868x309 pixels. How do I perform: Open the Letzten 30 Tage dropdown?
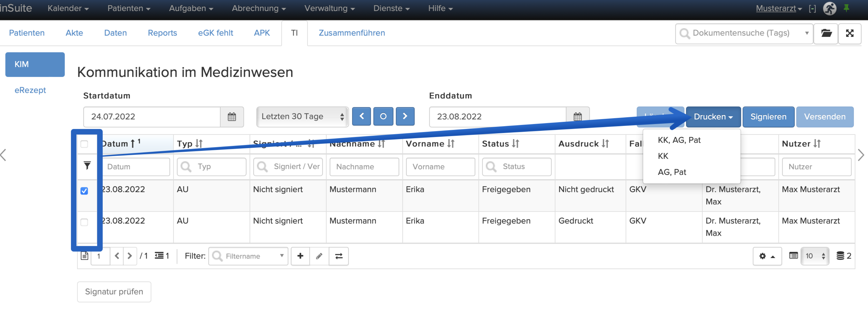click(302, 117)
